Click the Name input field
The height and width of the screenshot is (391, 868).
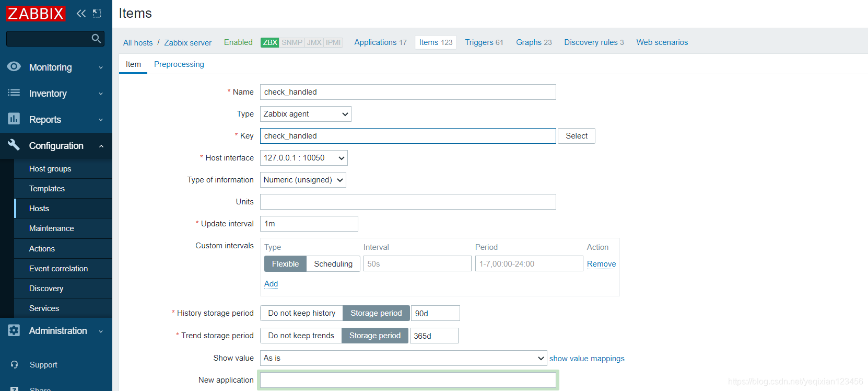[x=408, y=92]
